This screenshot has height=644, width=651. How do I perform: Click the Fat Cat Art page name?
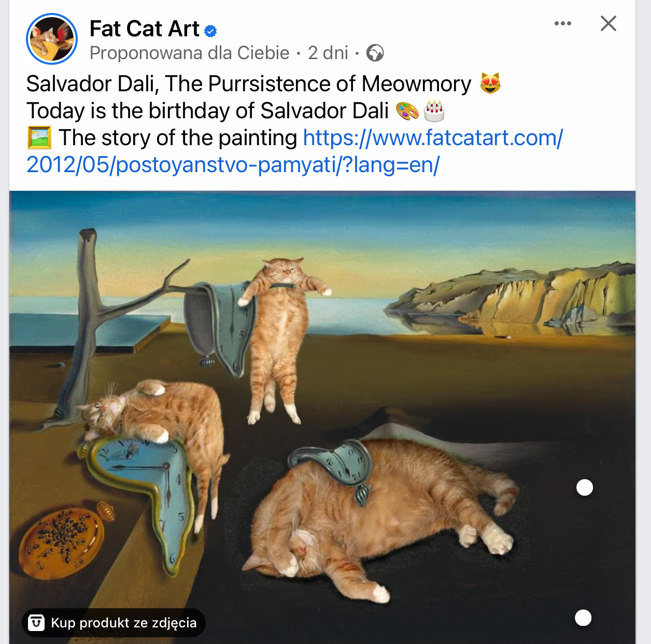pyautogui.click(x=144, y=29)
